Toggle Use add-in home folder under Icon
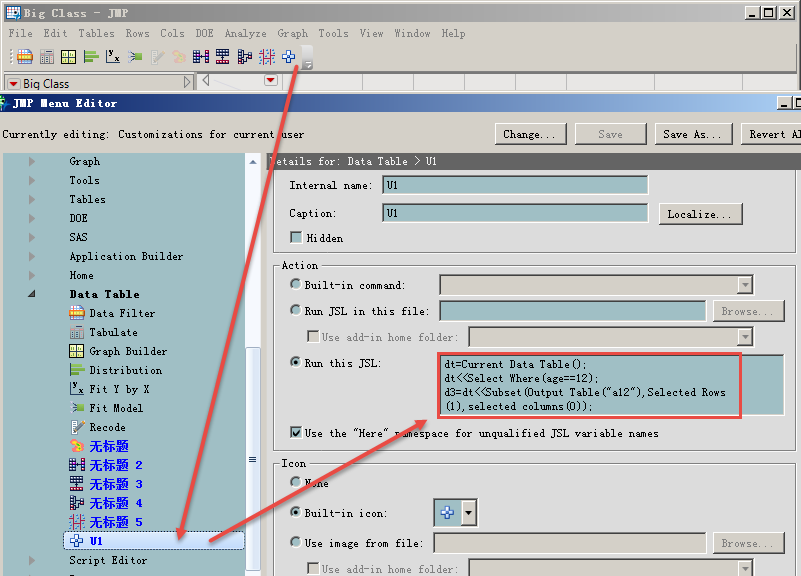Image resolution: width=801 pixels, height=576 pixels. [313, 568]
